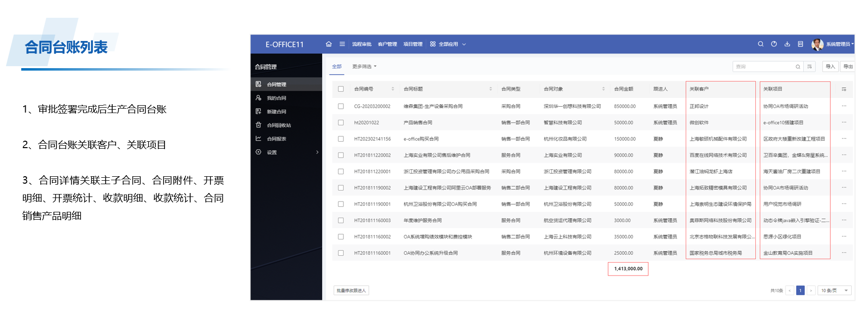Sort by 合同标题 column arrows
The width and height of the screenshot is (868, 315).
pyautogui.click(x=491, y=89)
